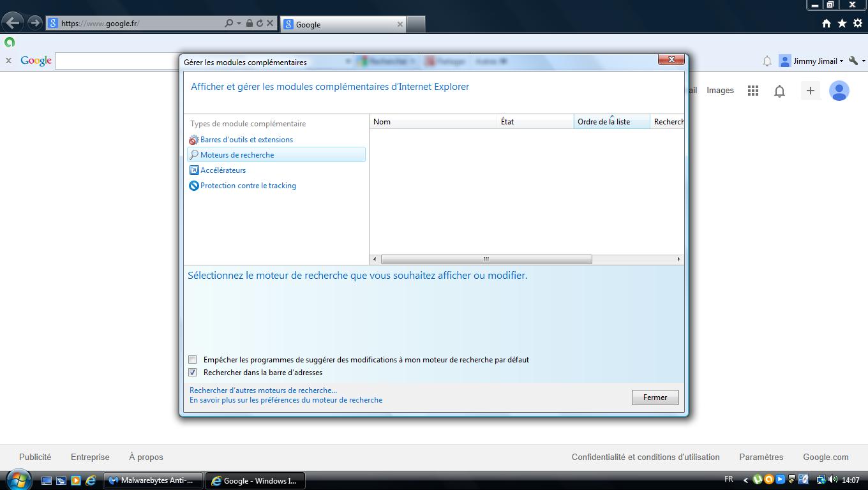868x490 pixels.
Task: Click the green circular icon below the address bar
Action: coord(10,42)
